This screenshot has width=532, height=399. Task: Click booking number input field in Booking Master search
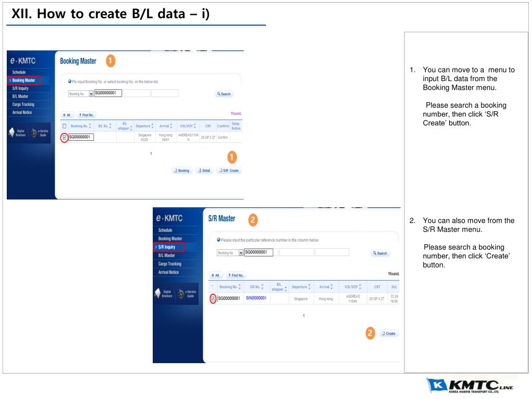[108, 93]
